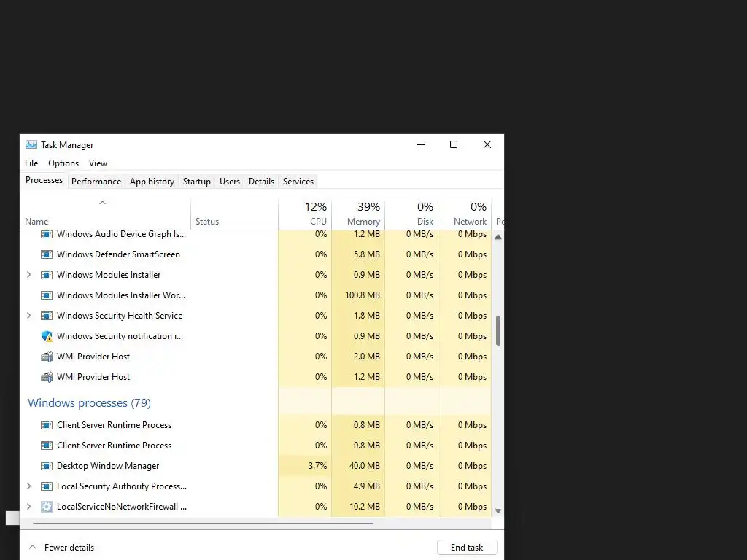Screen dimensions: 747x560
Task: Click the Desktop Window Manager icon
Action: (46, 466)
